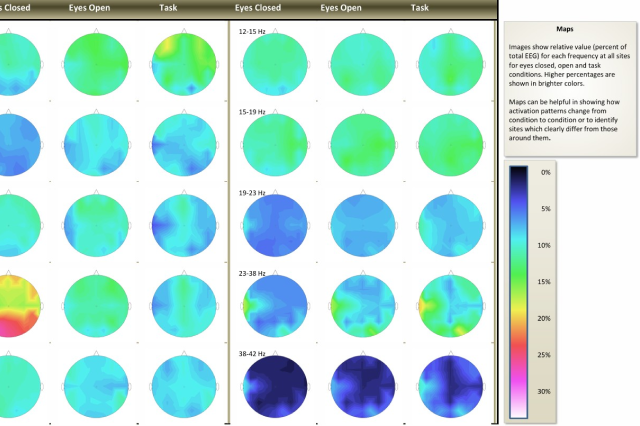Select the right panel Task column header
This screenshot has height=426, width=640.
coord(420,8)
